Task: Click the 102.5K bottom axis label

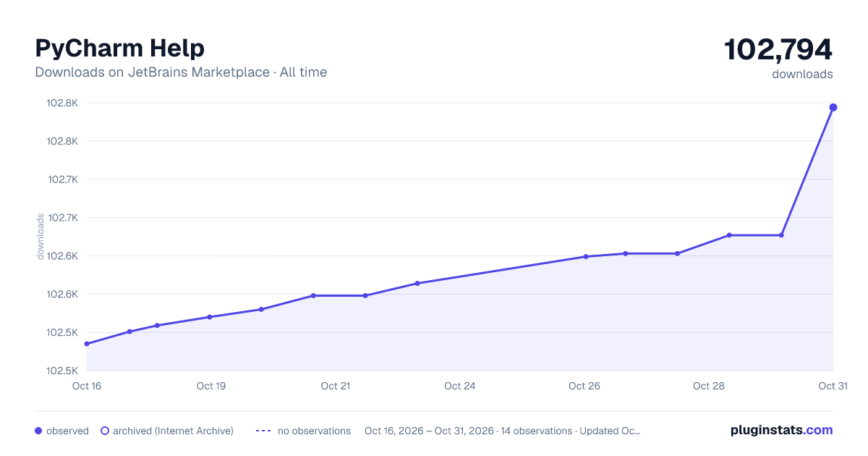Action: coord(62,371)
